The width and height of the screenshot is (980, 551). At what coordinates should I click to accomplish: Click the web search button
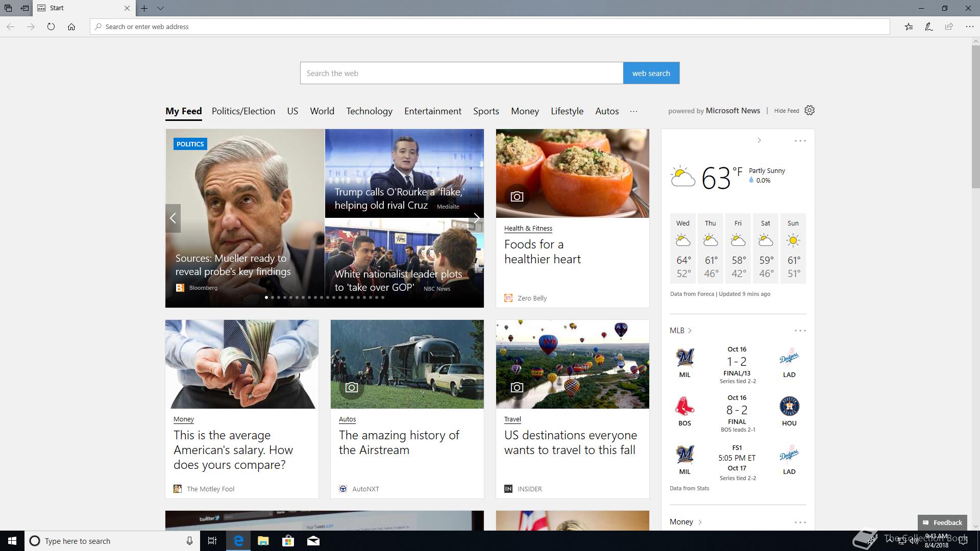click(x=651, y=73)
